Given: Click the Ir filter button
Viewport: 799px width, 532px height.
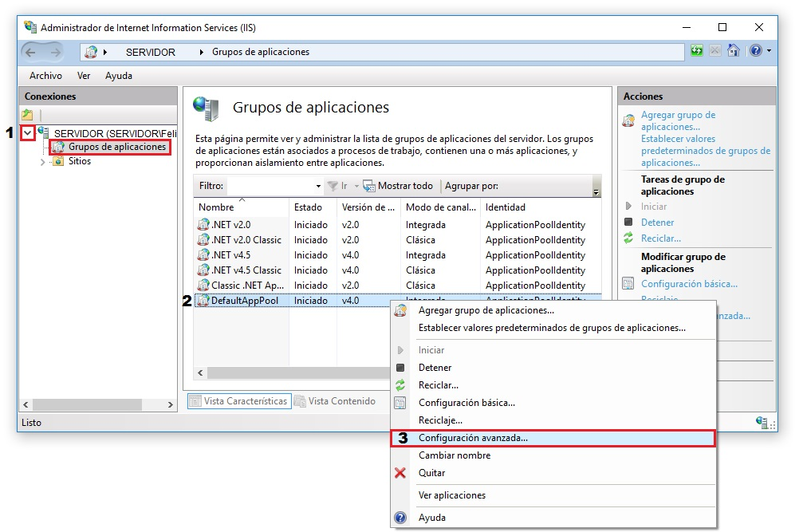Looking at the screenshot, I should tap(338, 186).
